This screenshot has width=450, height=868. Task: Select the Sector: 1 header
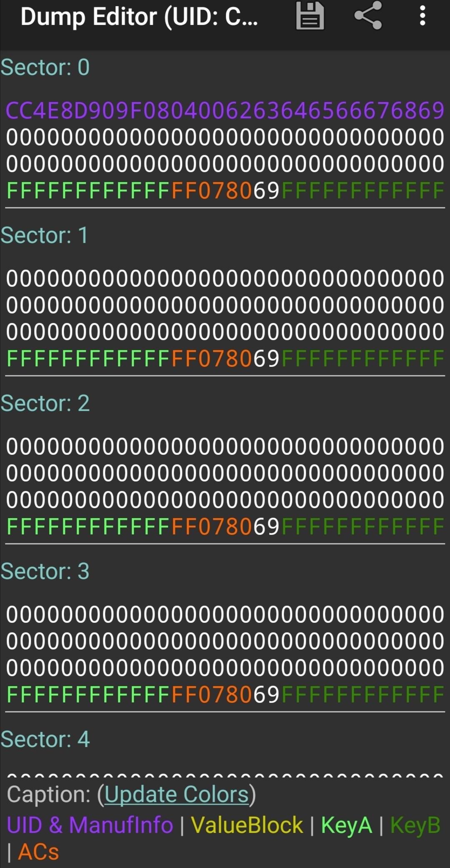coord(45,235)
